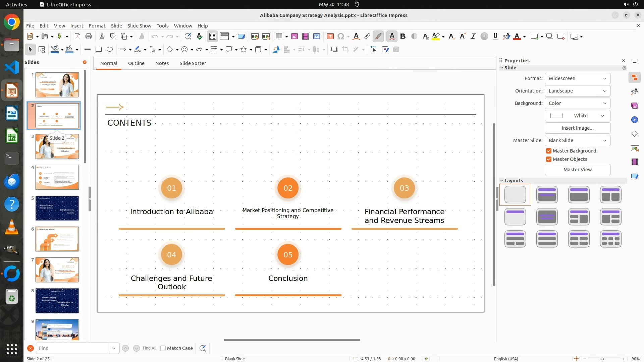Click the Print toolbar icon
This screenshot has height=362, width=644.
point(89,37)
